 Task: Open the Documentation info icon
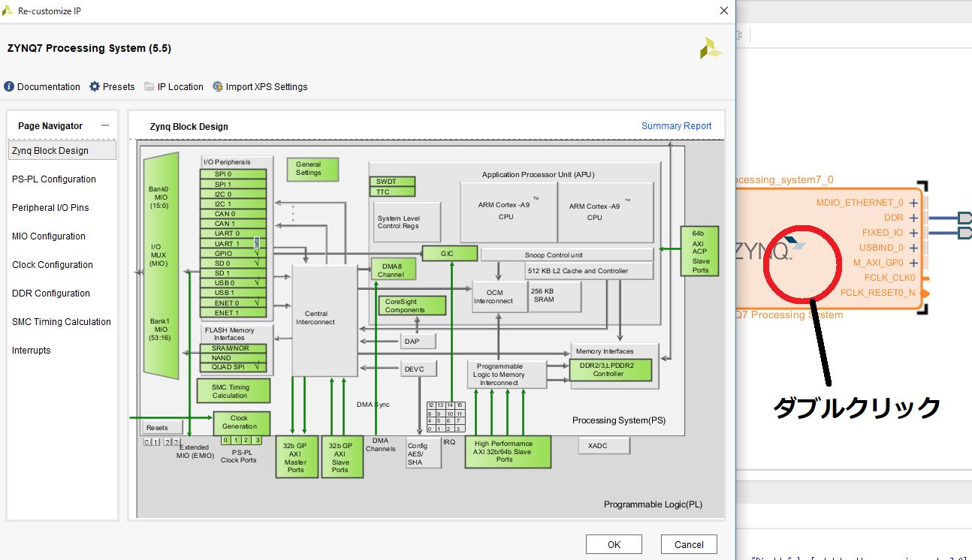tap(9, 87)
